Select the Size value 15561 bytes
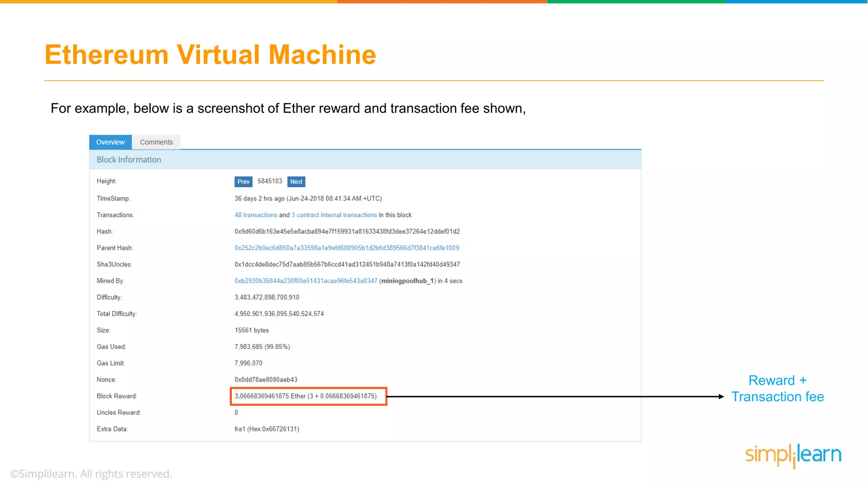This screenshot has width=868, height=488. [x=252, y=330]
